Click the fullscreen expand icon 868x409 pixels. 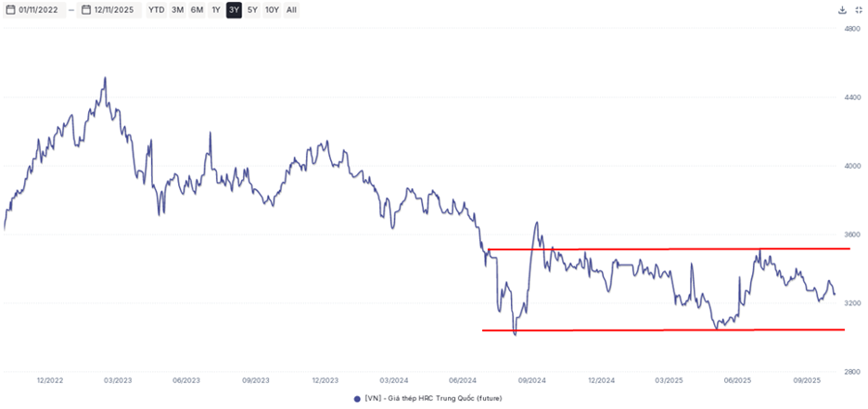858,10
